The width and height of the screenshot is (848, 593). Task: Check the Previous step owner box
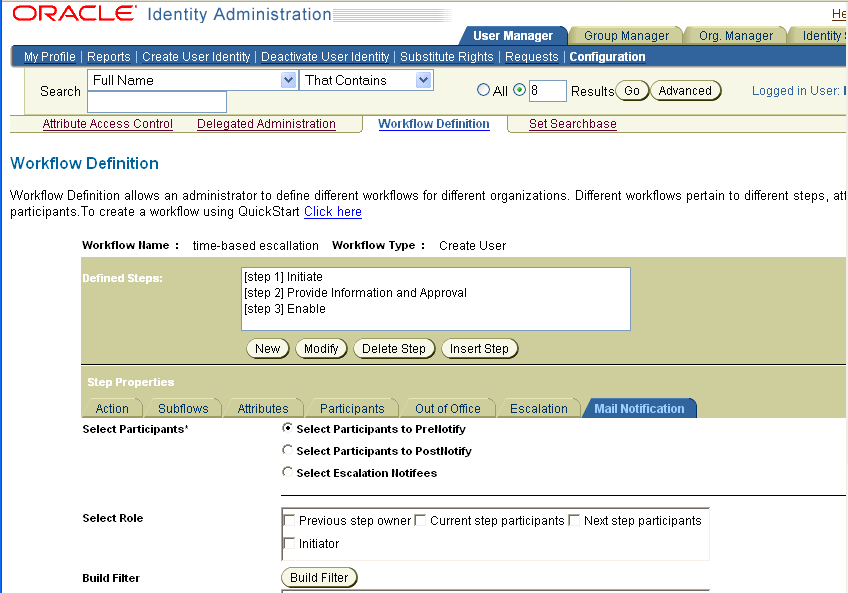[289, 520]
